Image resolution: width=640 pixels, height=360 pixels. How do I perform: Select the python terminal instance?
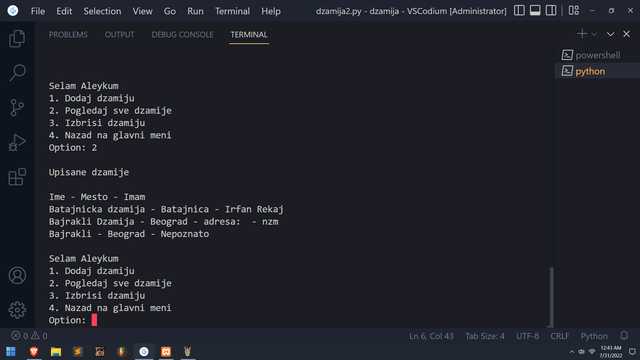click(x=597, y=71)
